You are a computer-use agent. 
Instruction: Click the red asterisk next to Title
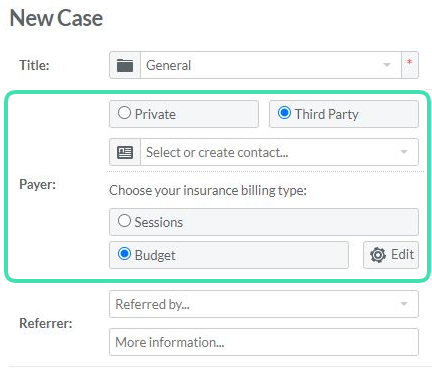tap(409, 62)
